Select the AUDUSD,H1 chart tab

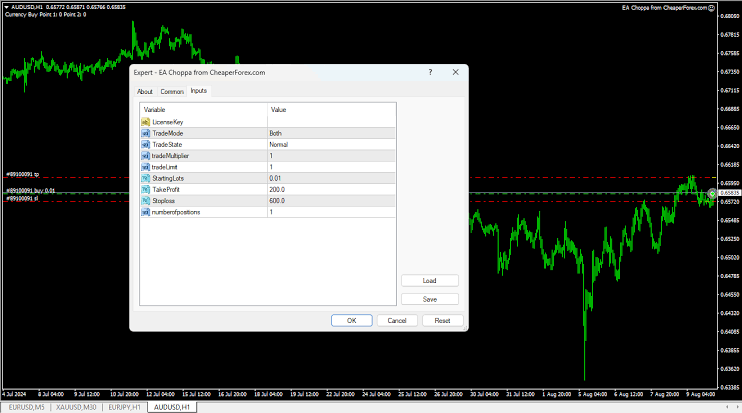click(x=172, y=407)
